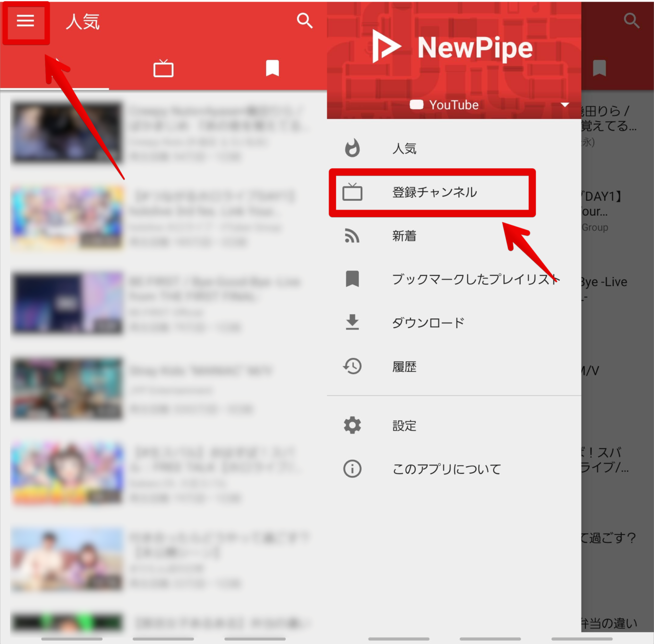The image size is (654, 644).
Task: Open 登録チャンネル in the drawer
Action: click(x=454, y=192)
